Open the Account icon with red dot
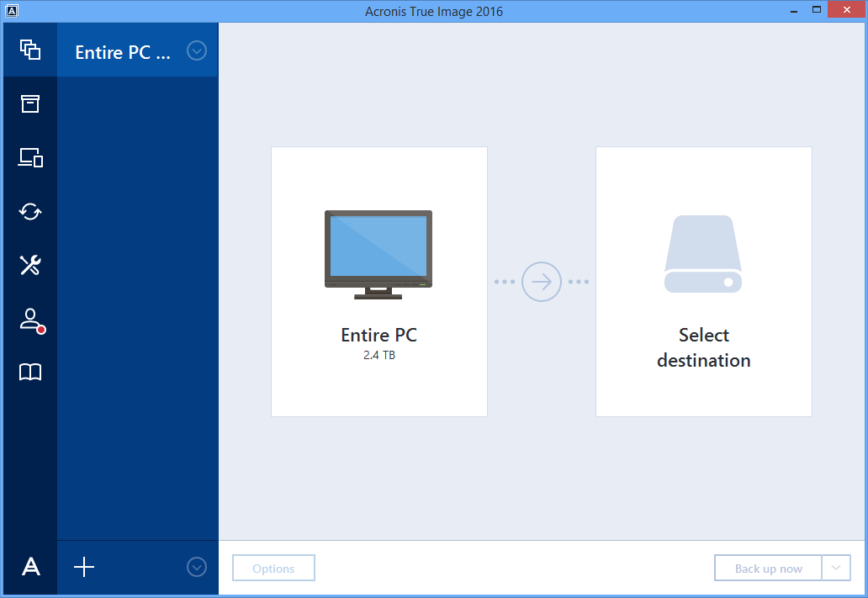 click(32, 321)
